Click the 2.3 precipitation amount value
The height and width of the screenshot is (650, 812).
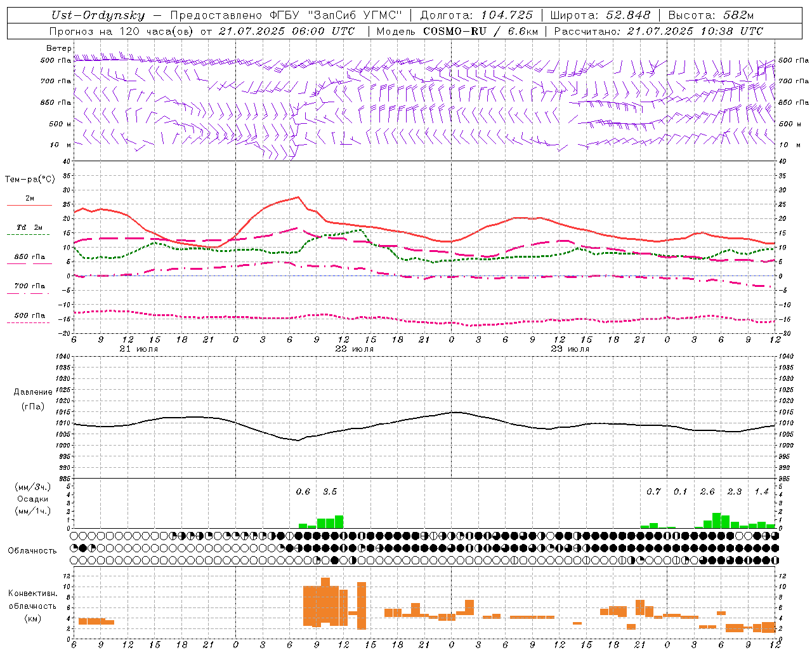click(735, 491)
